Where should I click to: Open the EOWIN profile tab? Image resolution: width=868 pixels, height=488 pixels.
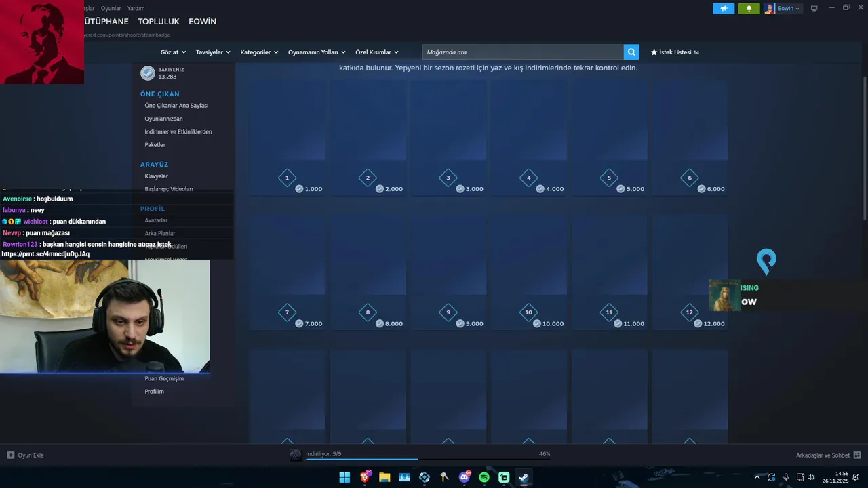click(202, 22)
